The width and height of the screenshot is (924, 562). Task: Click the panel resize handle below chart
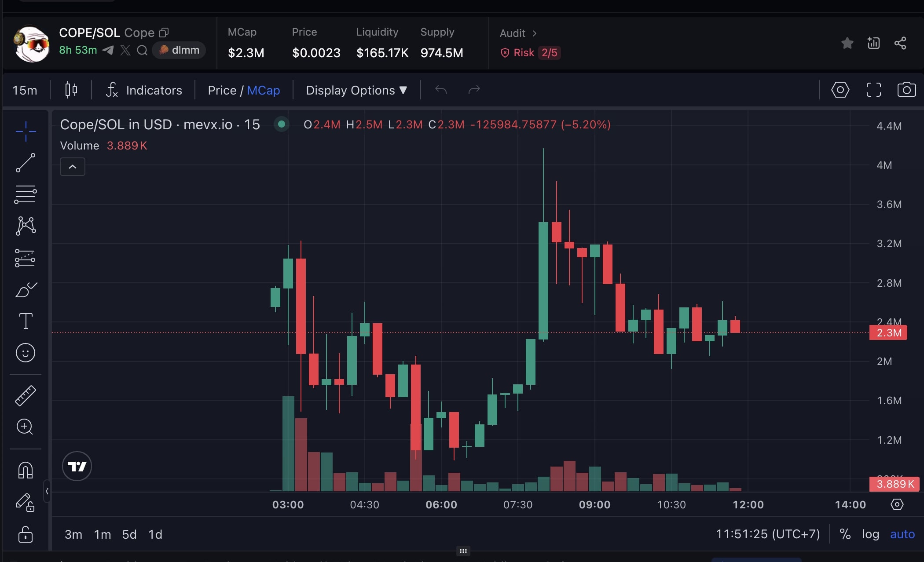463,551
